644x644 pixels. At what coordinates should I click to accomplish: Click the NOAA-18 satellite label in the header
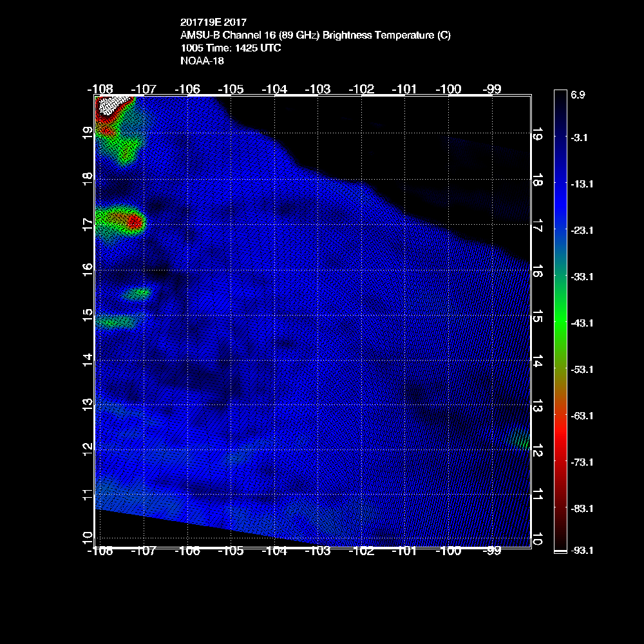[x=202, y=61]
